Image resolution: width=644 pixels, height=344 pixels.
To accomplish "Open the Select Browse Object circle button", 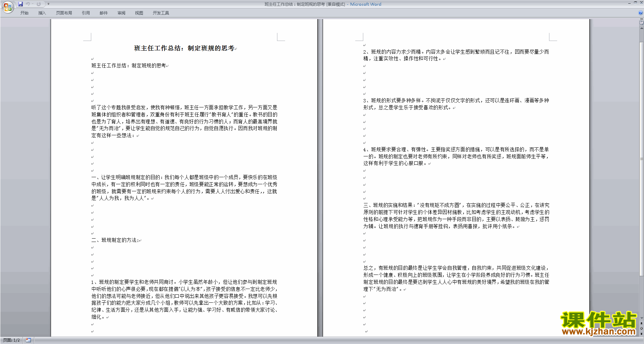I will click(641, 328).
